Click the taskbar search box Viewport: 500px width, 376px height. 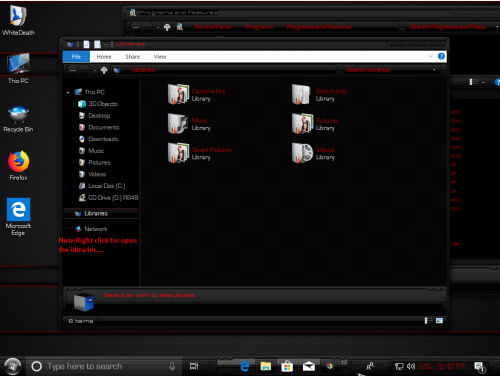pyautogui.click(x=104, y=366)
